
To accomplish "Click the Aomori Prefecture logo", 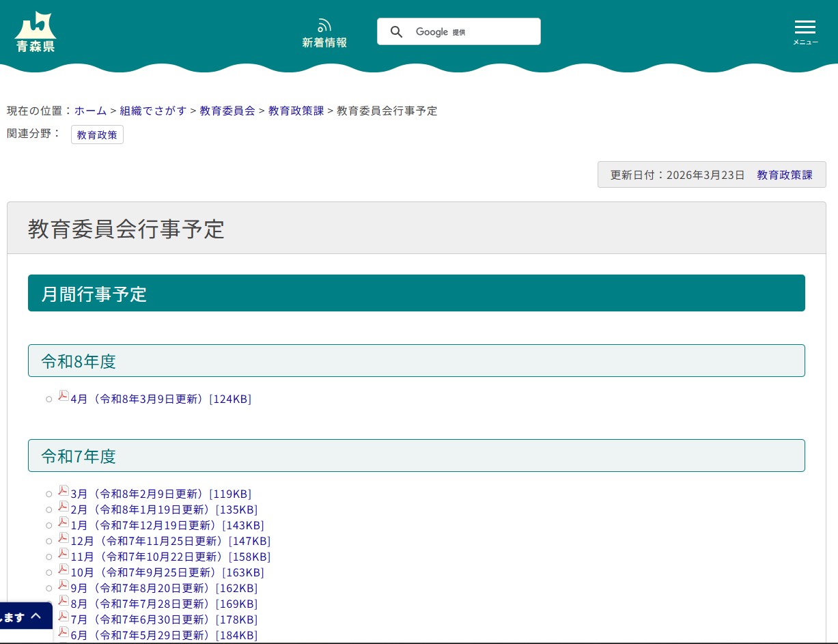I will [x=35, y=31].
